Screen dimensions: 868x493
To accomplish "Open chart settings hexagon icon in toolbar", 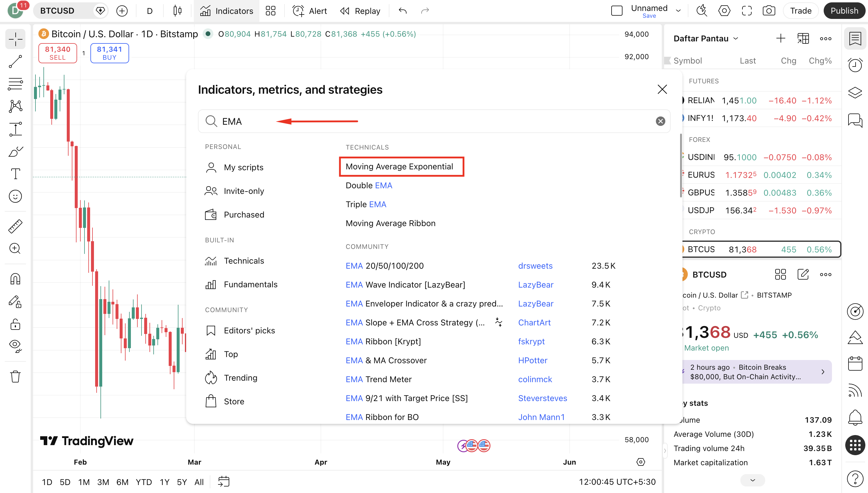I will click(724, 11).
